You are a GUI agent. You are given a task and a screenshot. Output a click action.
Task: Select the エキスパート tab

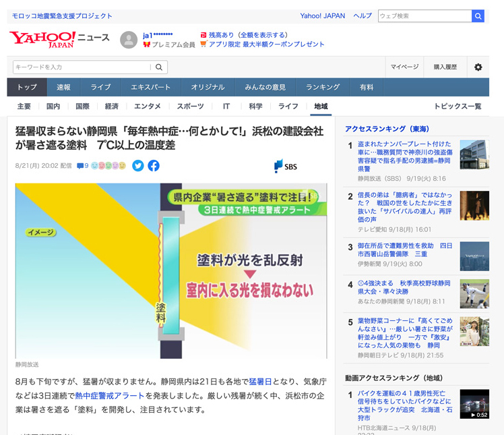(151, 87)
